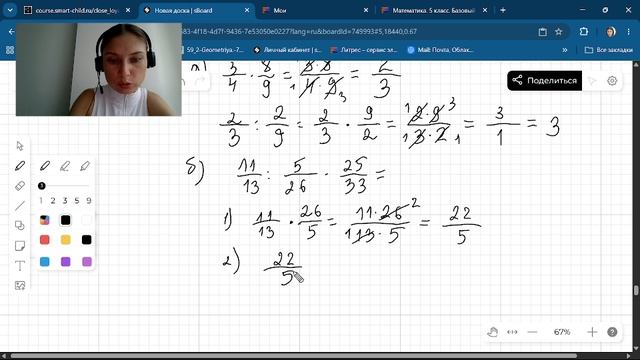Select the Shapes tool

tap(20, 225)
